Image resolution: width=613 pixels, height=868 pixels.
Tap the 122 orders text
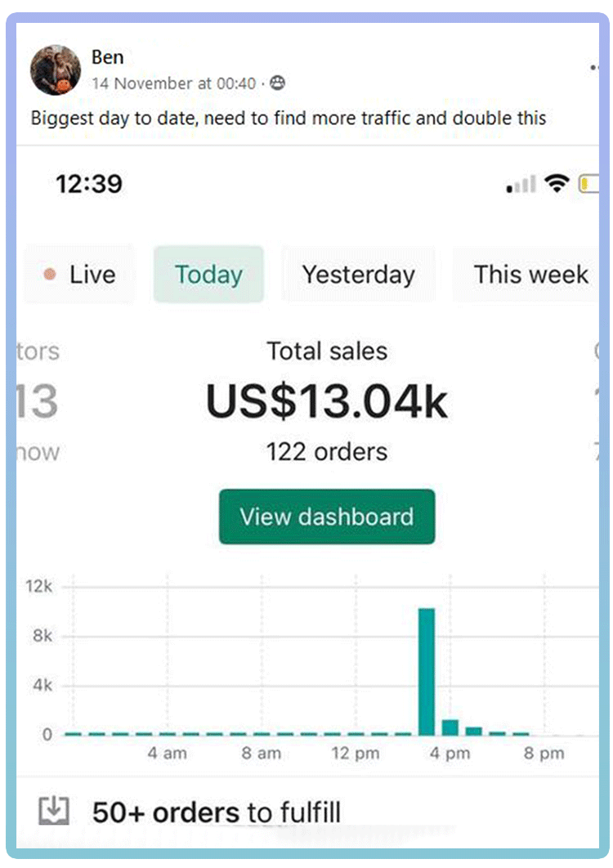[x=327, y=452]
